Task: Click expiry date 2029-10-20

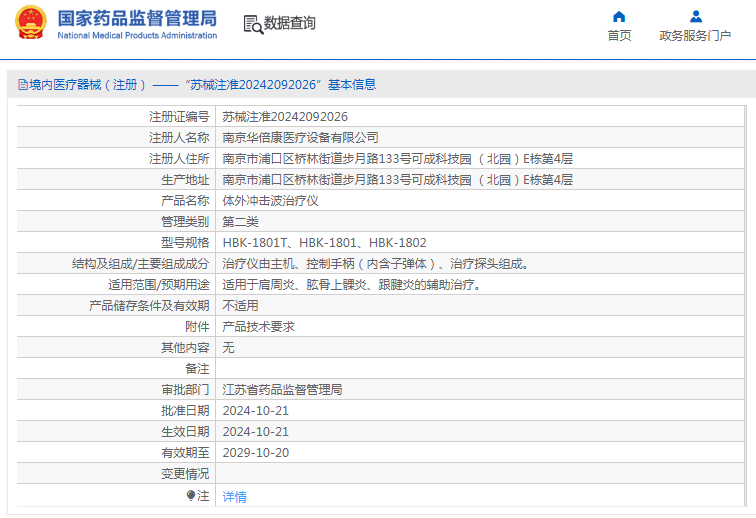Action: point(256,452)
